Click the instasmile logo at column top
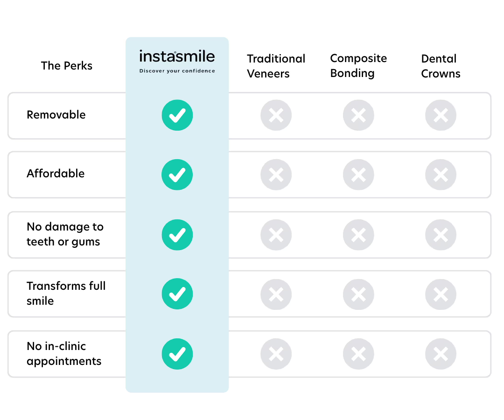 click(x=177, y=57)
